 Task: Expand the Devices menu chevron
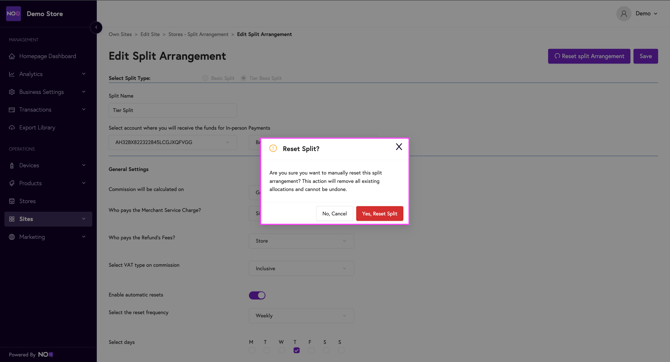point(83,165)
